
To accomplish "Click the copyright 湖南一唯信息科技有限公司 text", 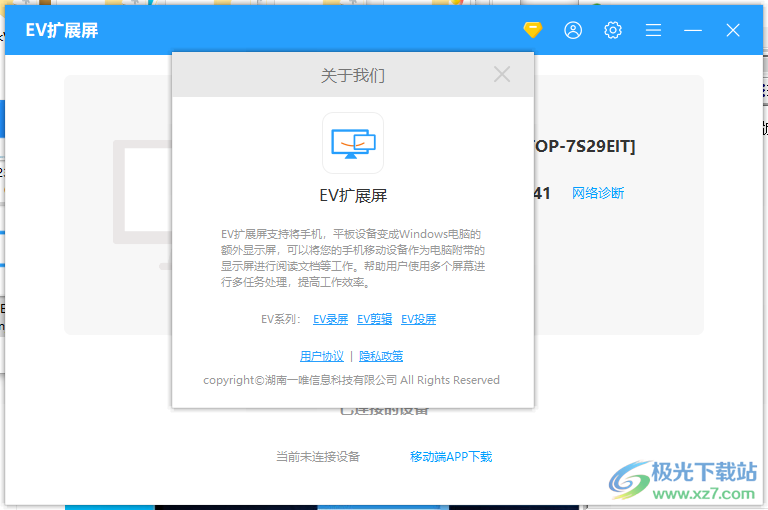I will coord(351,380).
